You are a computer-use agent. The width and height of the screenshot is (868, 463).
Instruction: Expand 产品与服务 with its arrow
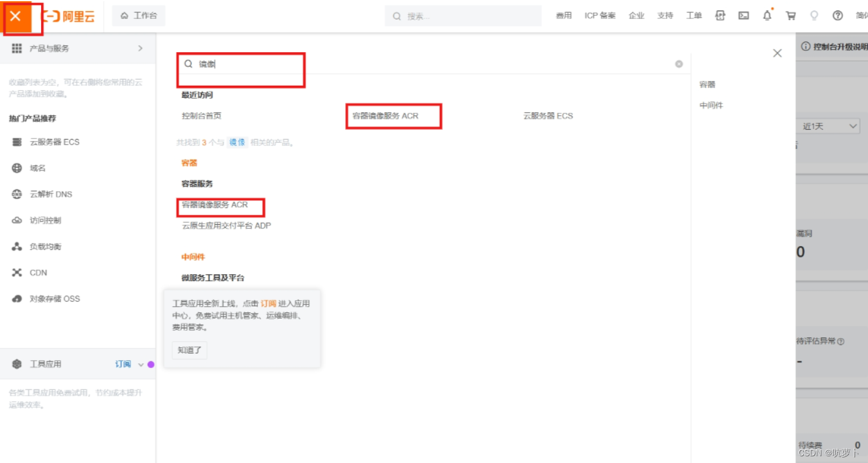[x=139, y=48]
